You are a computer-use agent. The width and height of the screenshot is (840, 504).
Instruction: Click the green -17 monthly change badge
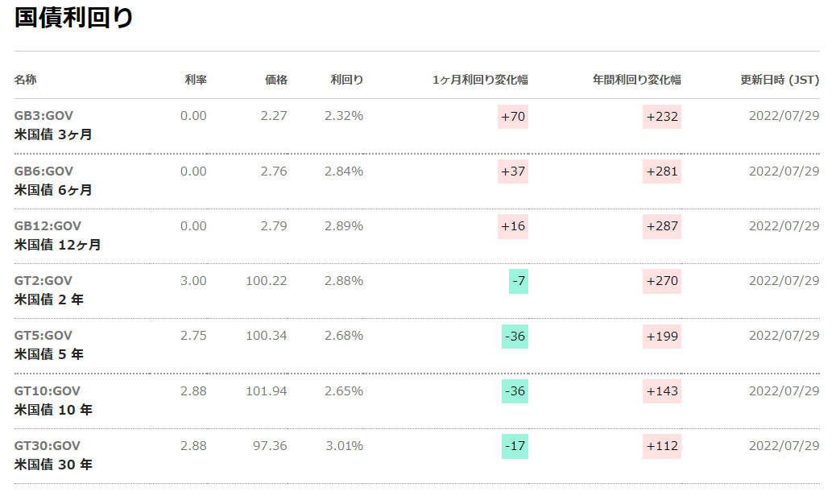click(x=515, y=446)
